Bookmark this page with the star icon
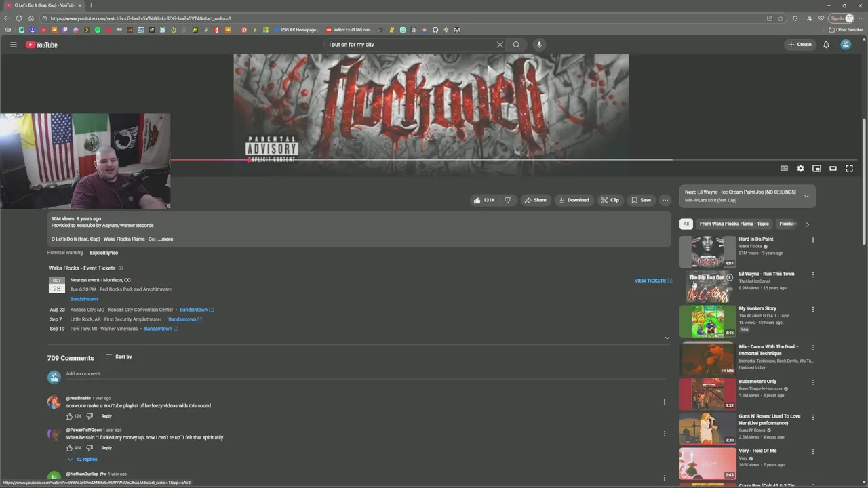 [x=781, y=18]
